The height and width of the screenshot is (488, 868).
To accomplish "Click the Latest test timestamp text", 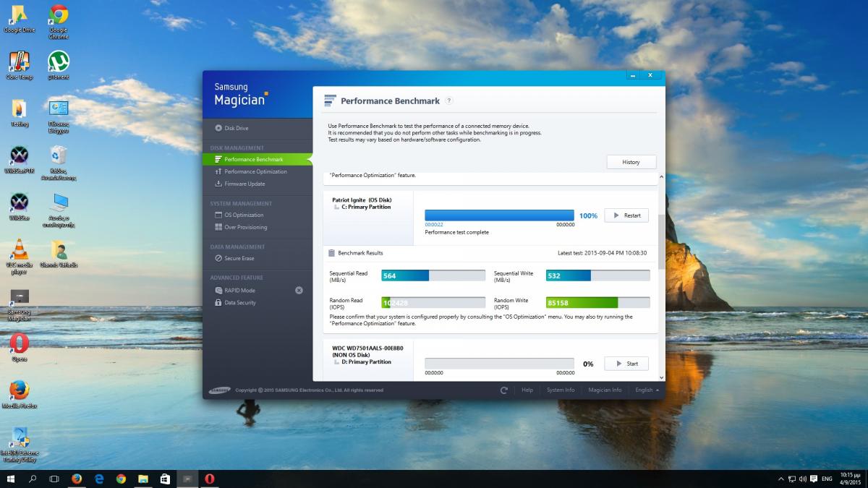I will (603, 253).
